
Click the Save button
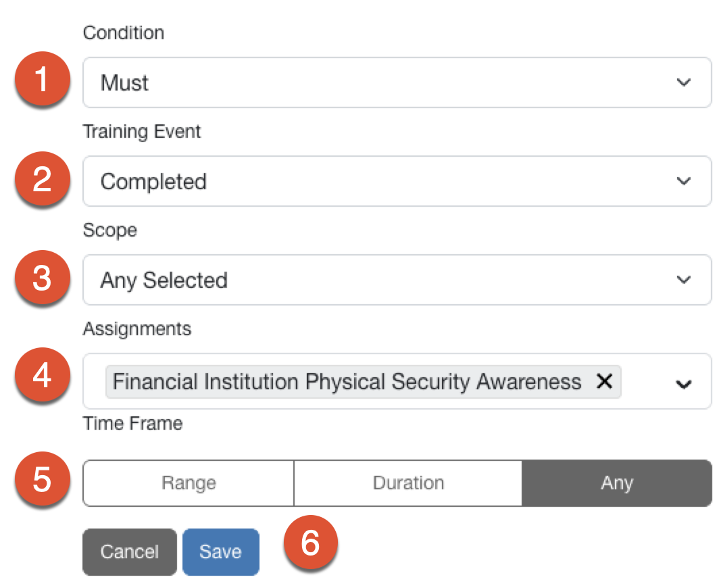click(x=220, y=552)
